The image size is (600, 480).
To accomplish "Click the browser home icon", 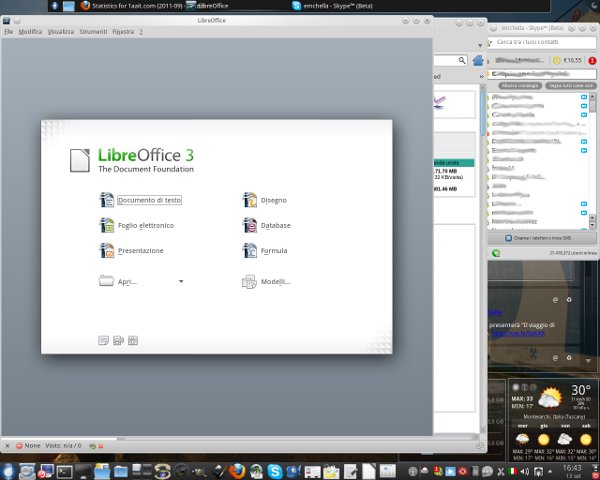I will tap(475, 60).
